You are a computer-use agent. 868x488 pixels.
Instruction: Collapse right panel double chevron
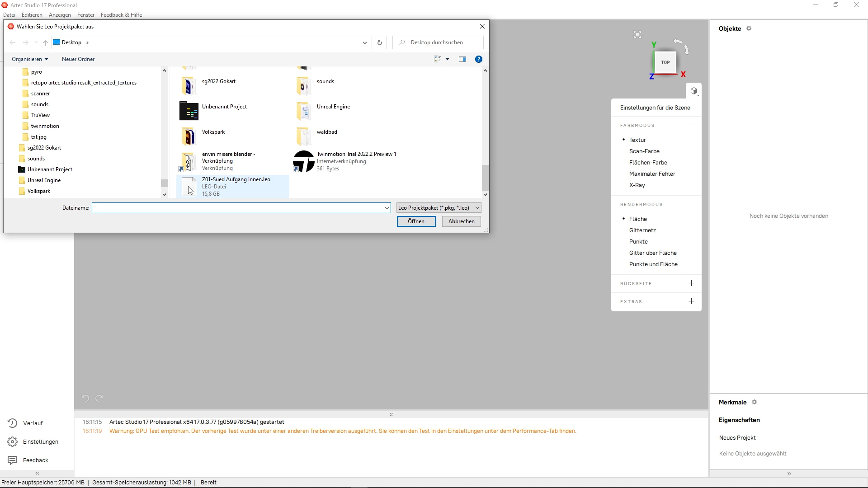click(789, 474)
